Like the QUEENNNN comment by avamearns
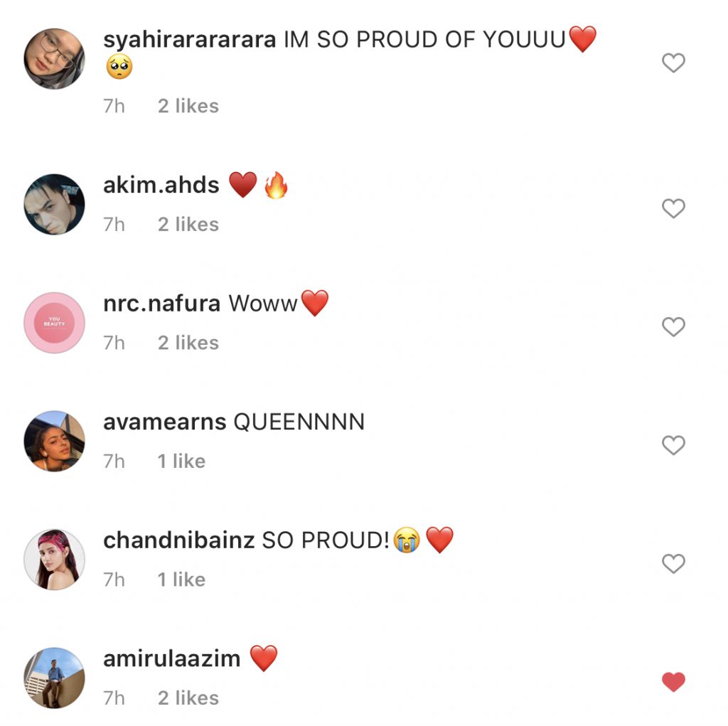Screen dimensions: 728x726 [x=673, y=445]
